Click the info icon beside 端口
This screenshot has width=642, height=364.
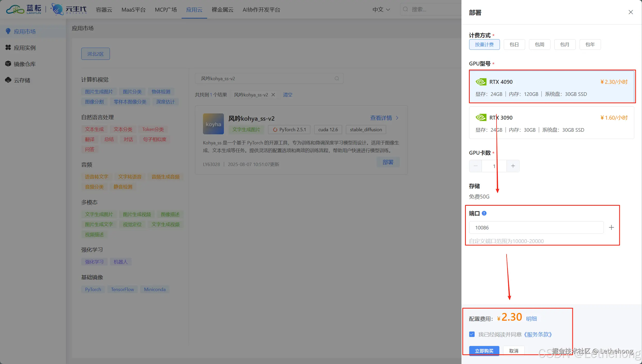click(484, 213)
